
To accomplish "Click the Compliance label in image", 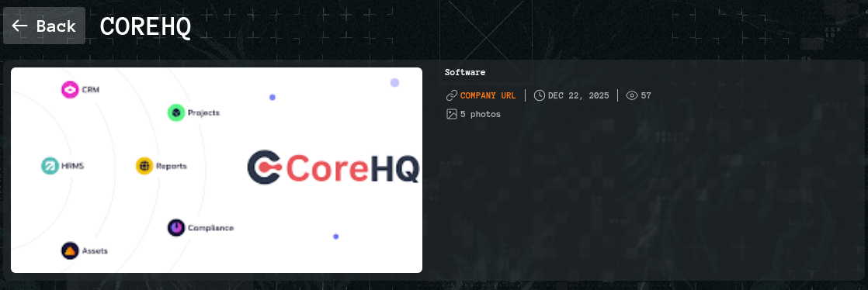I will tap(210, 228).
